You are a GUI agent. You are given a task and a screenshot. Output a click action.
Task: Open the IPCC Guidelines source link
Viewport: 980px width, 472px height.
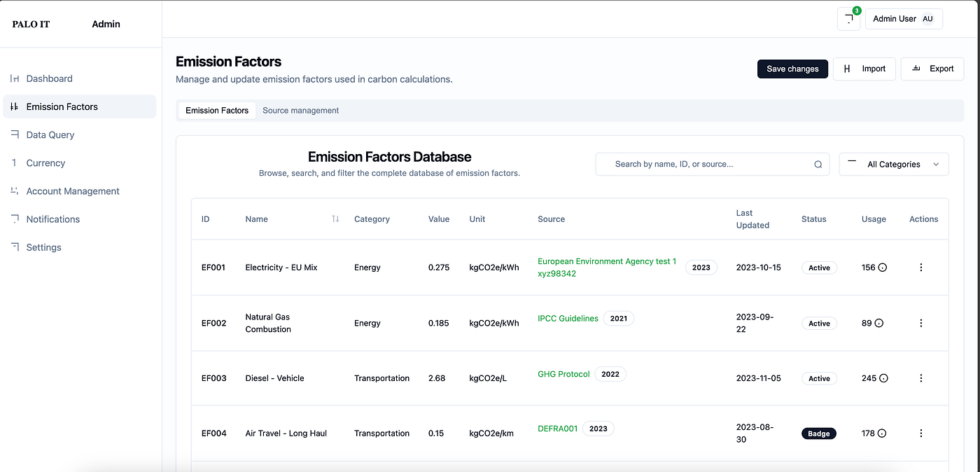[x=568, y=319]
